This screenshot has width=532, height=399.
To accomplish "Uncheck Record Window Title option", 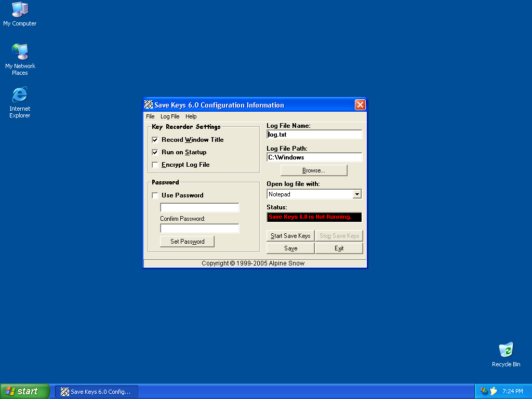I will (155, 140).
